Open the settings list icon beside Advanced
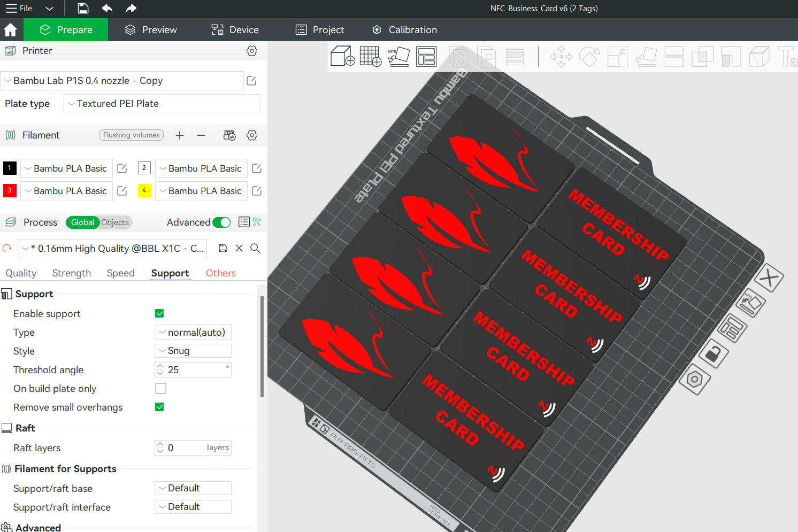The height and width of the screenshot is (532, 798). coord(244,222)
